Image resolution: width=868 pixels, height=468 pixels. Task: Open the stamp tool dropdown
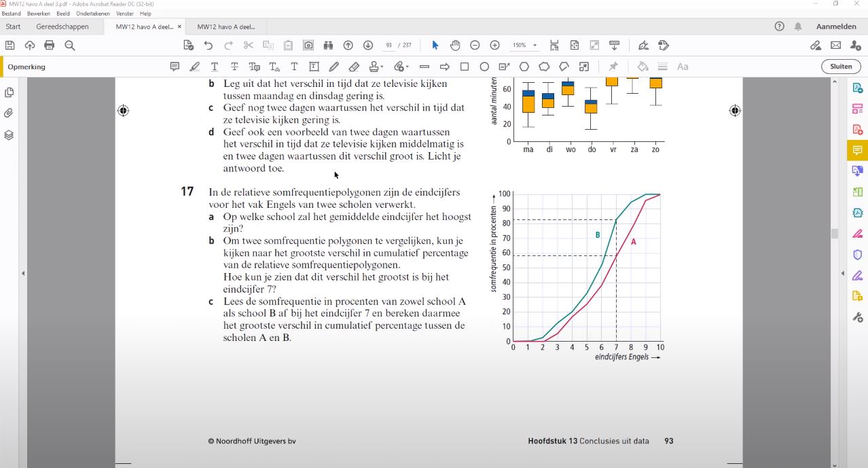click(x=376, y=67)
